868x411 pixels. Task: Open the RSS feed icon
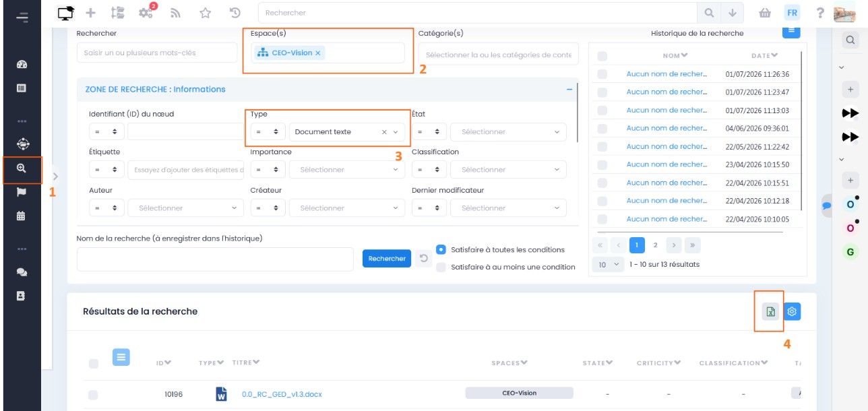tap(175, 13)
